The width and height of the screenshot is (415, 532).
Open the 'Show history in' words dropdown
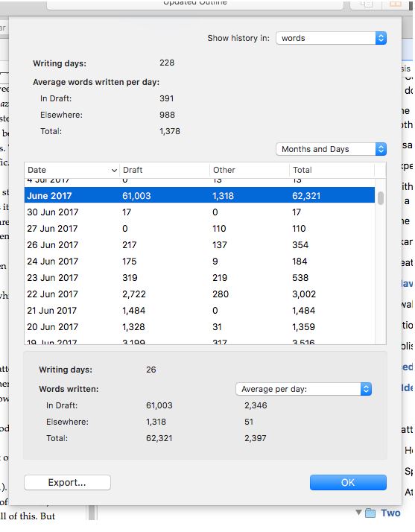pyautogui.click(x=332, y=38)
